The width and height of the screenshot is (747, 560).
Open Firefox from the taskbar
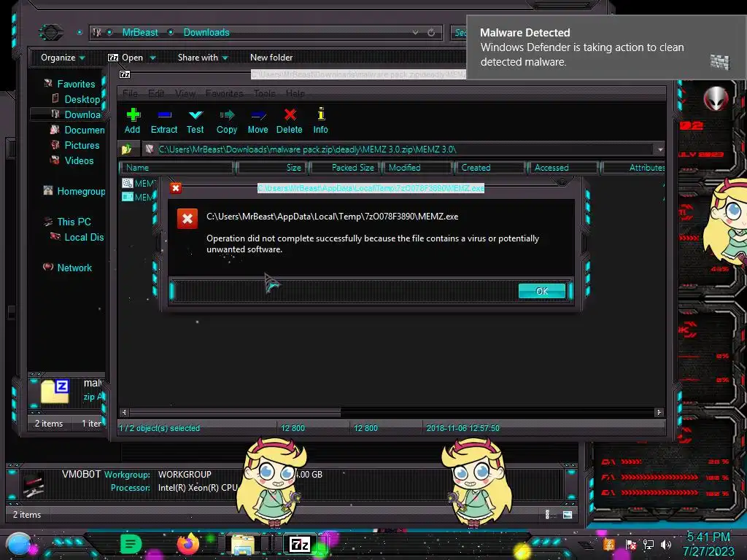[188, 544]
